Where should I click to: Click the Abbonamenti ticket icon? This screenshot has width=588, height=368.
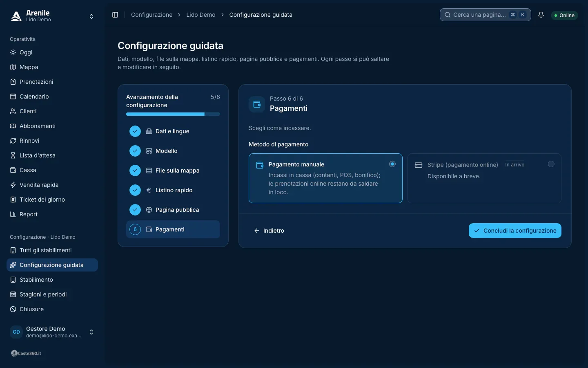click(x=13, y=126)
